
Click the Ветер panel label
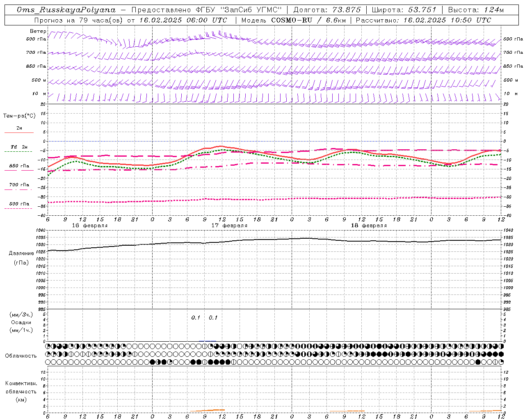38,31
